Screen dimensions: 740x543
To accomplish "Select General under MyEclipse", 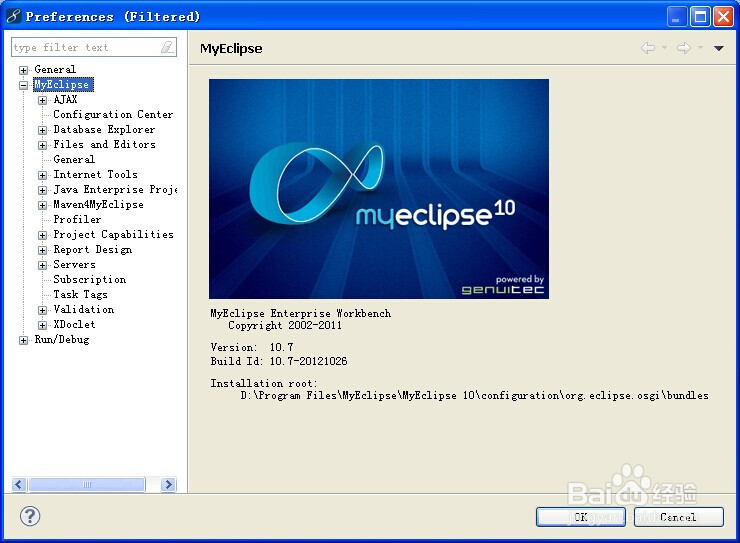I will [x=74, y=159].
